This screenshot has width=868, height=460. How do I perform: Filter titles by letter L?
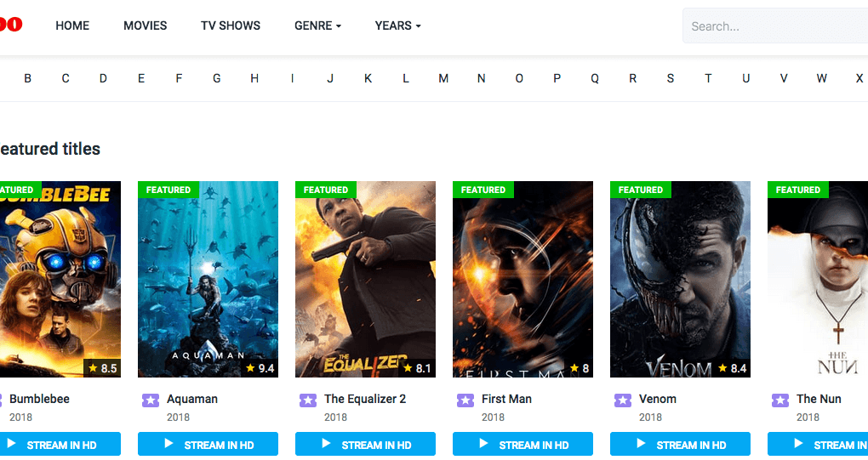click(406, 78)
